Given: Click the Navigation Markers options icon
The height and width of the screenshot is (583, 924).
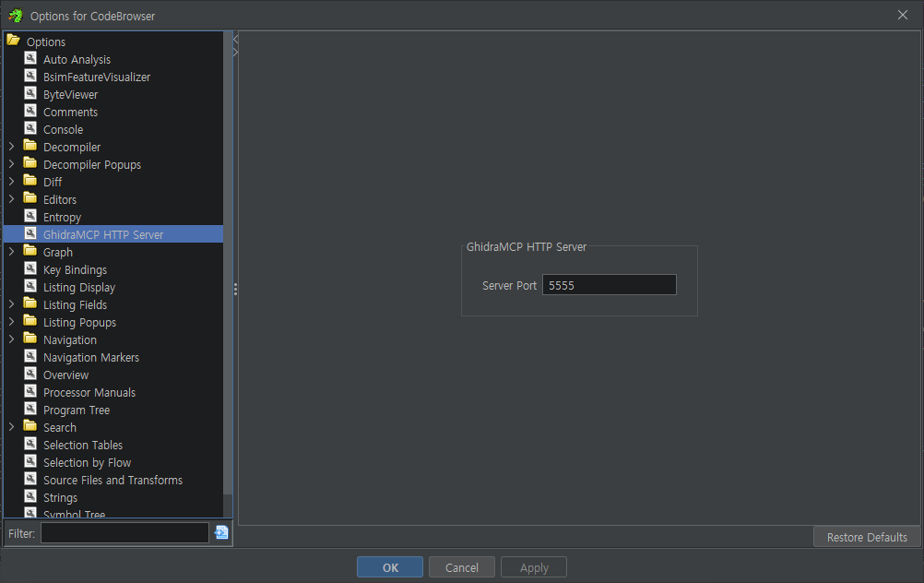Looking at the screenshot, I should point(30,357).
